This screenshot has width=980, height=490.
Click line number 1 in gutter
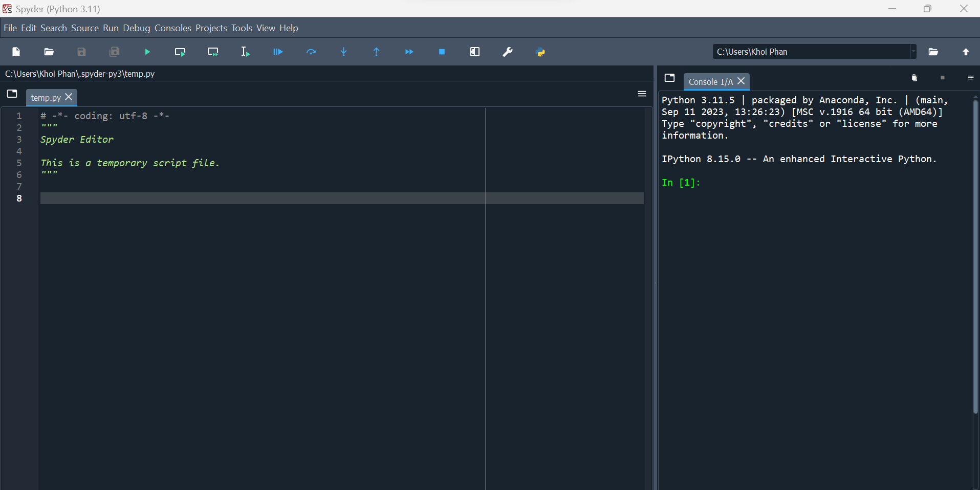[19, 116]
